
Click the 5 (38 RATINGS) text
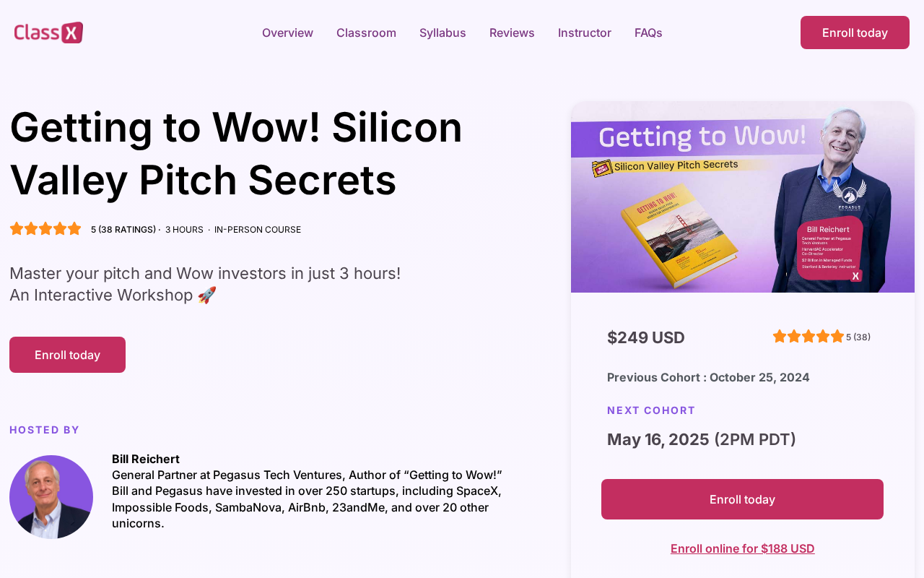click(123, 230)
